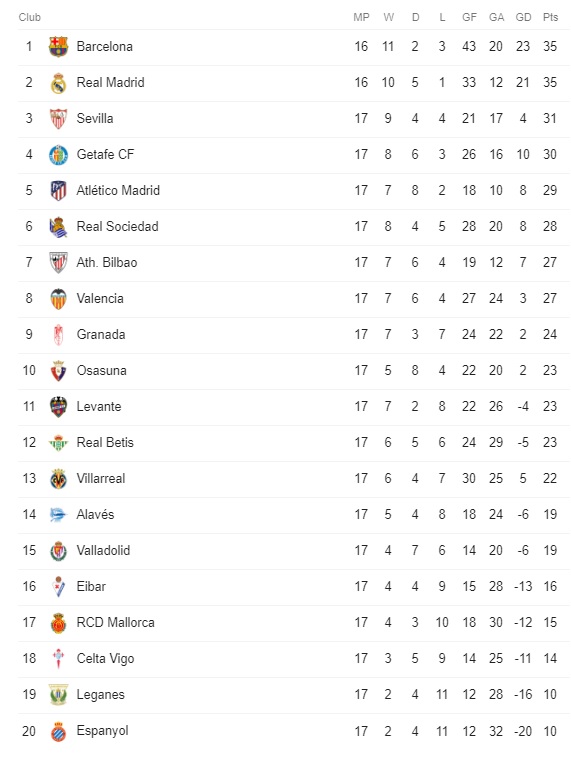The width and height of the screenshot is (571, 768).
Task: Select the Leganes crest icon
Action: pyautogui.click(x=58, y=695)
